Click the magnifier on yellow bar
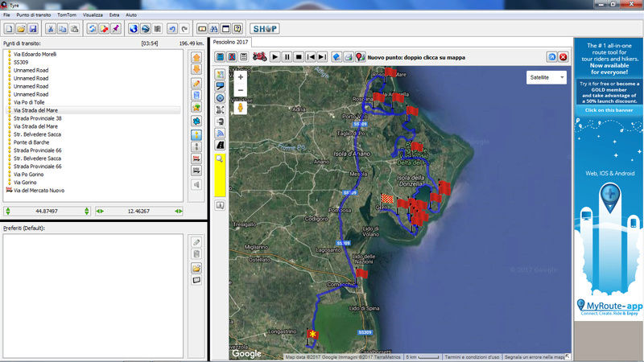Screen dimensions: 644x362 (x=220, y=158)
